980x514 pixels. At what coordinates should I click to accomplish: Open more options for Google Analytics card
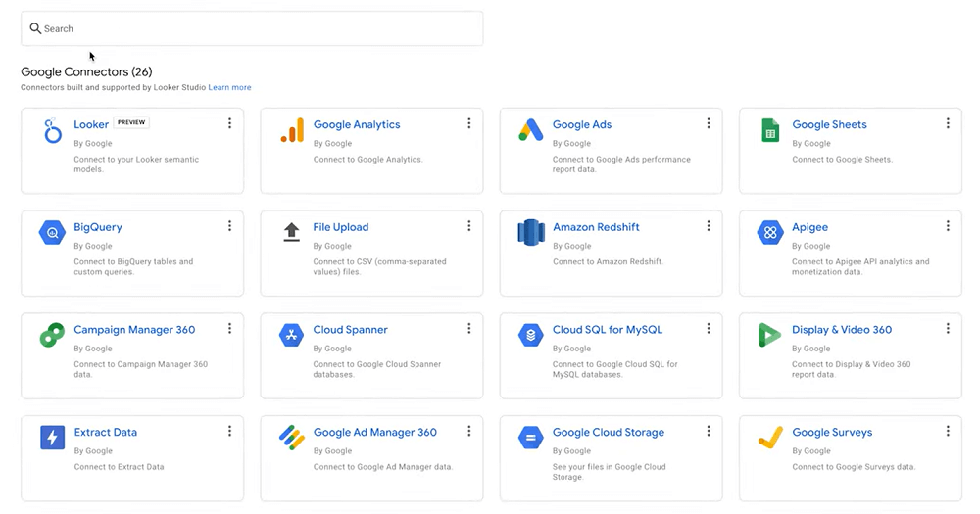pyautogui.click(x=468, y=123)
